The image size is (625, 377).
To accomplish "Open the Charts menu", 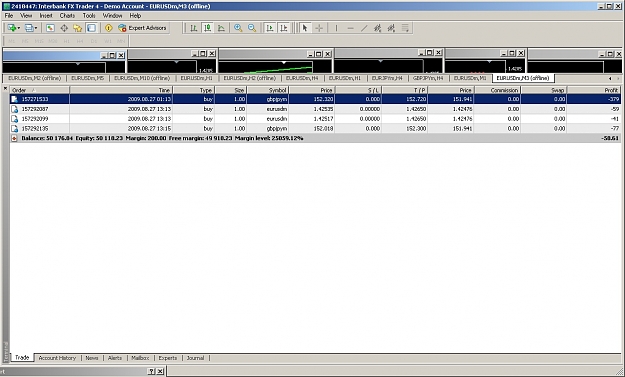I will [x=67, y=16].
